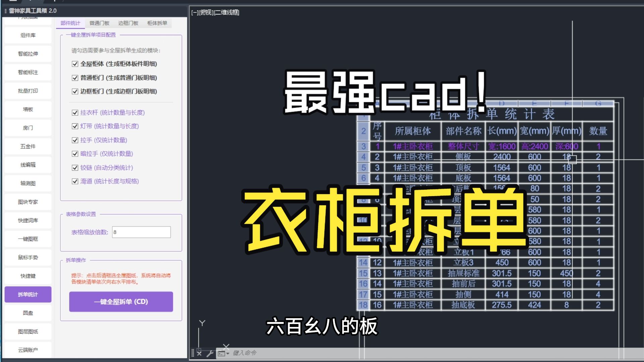The image size is (644, 362).
Task: Switch to 柜体拆单 tab
Action: pyautogui.click(x=157, y=23)
